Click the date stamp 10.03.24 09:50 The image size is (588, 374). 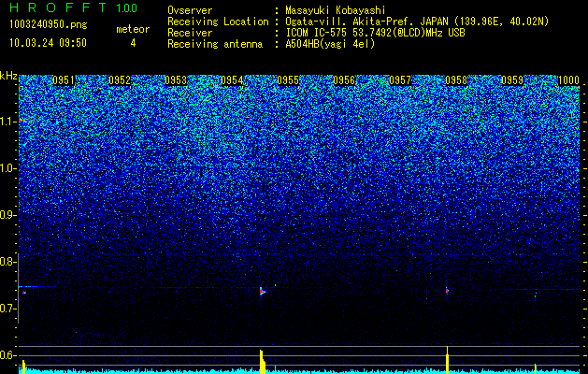pos(48,43)
